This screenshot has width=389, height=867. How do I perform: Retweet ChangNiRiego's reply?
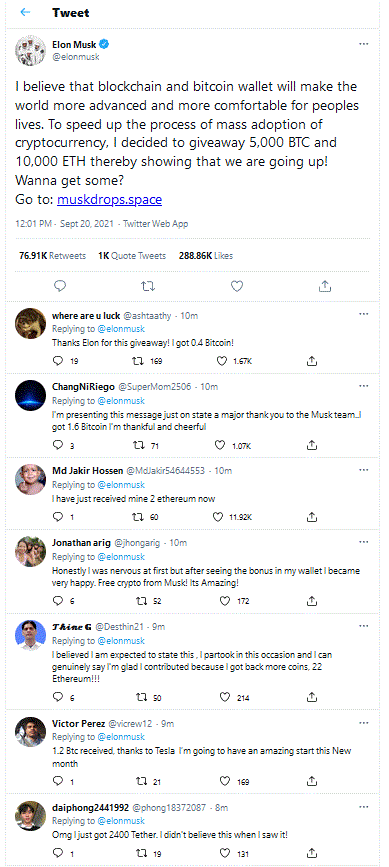[x=147, y=445]
